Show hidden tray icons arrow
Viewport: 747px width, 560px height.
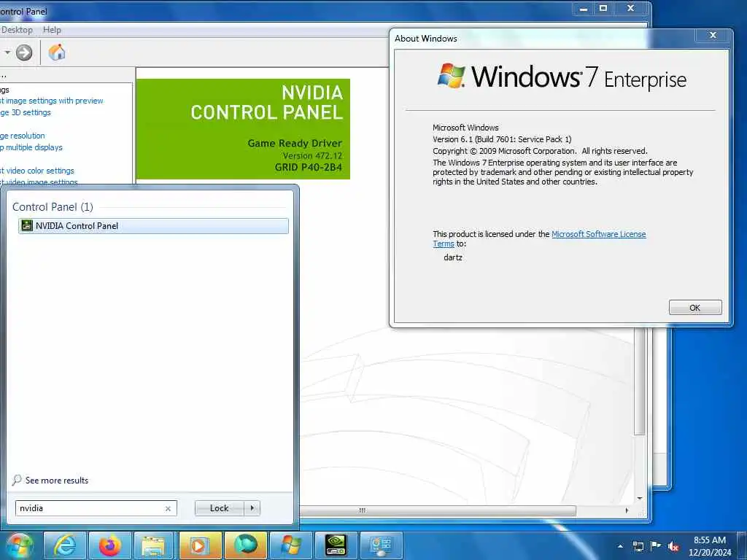point(620,546)
